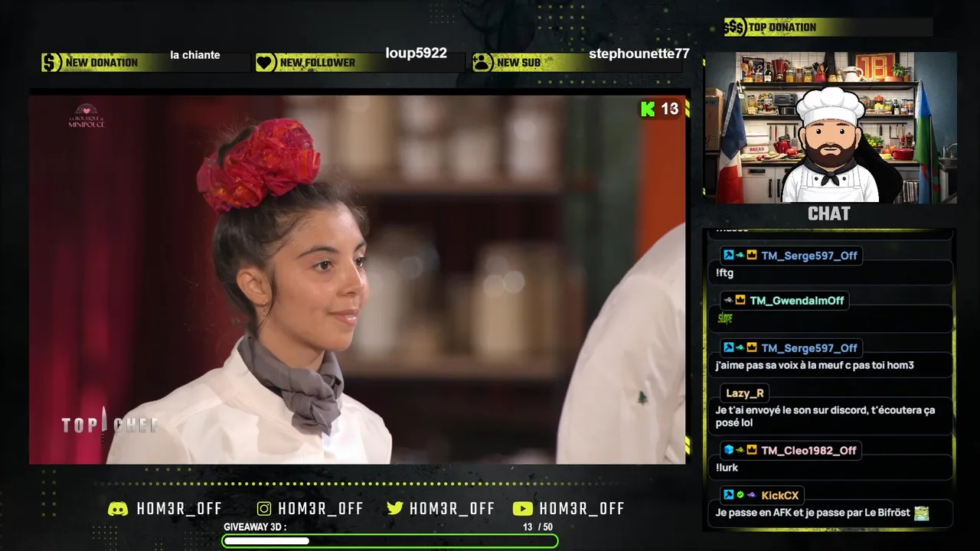This screenshot has width=980, height=551.
Task: Click the Twitter handle HOM3R_OFF
Action: [x=452, y=509]
